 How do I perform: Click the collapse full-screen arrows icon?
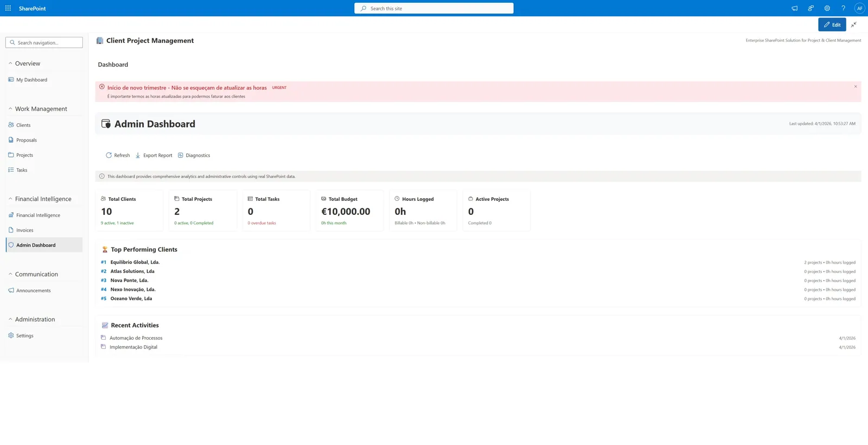[x=854, y=24]
